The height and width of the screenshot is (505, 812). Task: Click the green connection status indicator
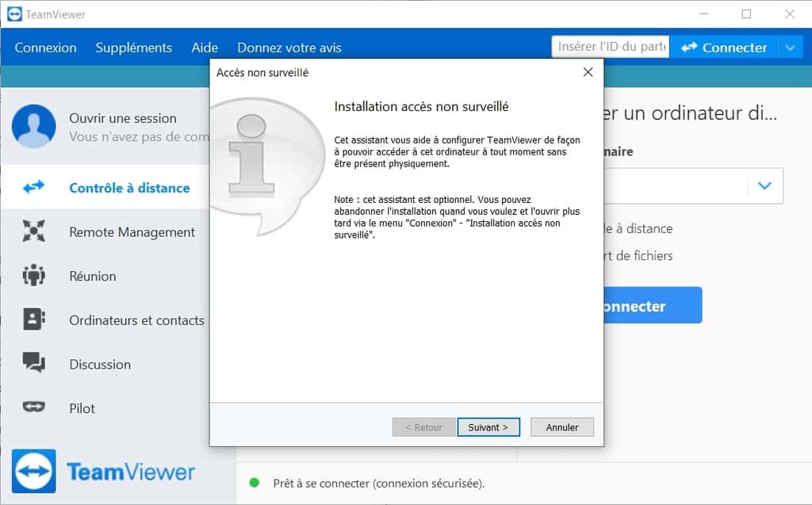255,483
